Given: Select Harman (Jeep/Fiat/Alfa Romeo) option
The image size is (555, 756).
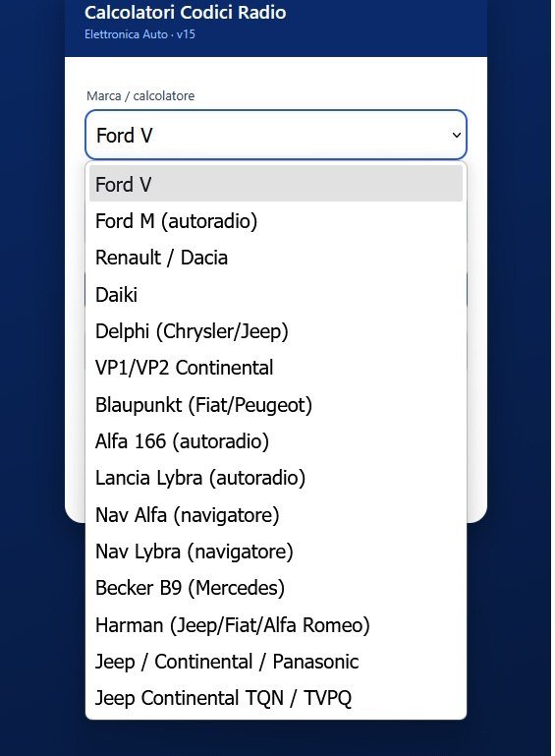Looking at the screenshot, I should pos(276,625).
